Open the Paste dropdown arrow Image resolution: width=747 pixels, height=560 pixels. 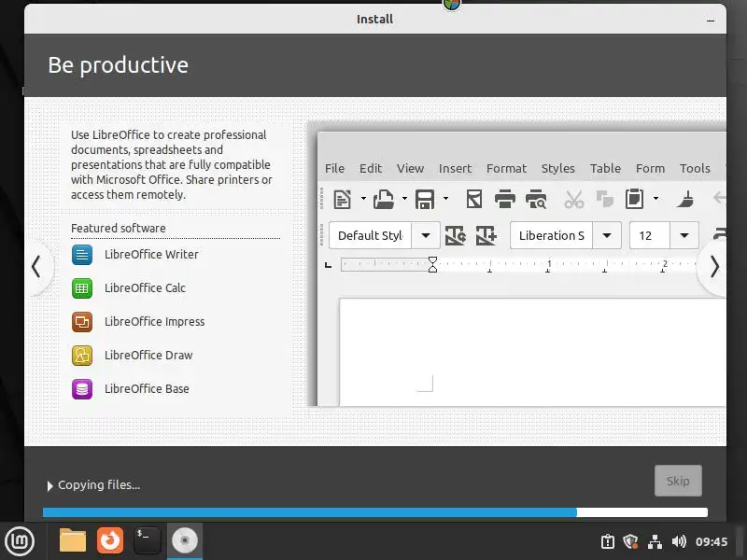coord(655,199)
